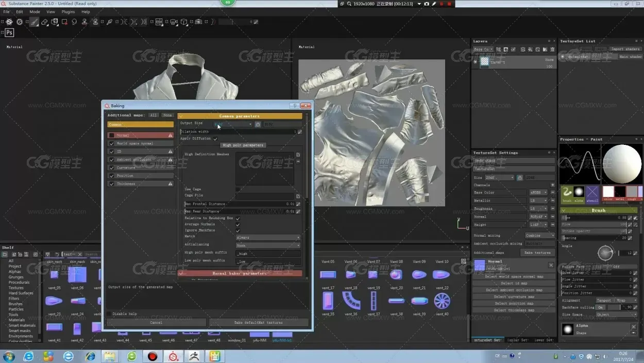Image resolution: width=644 pixels, height=363 pixels.
Task: Click the 3D cube view icon
Action: pyautogui.click(x=184, y=22)
